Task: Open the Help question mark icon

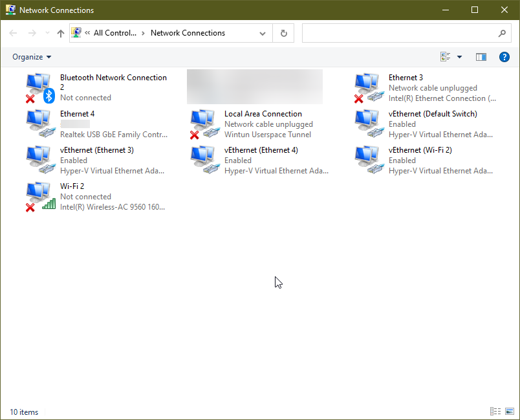Action: (x=504, y=57)
